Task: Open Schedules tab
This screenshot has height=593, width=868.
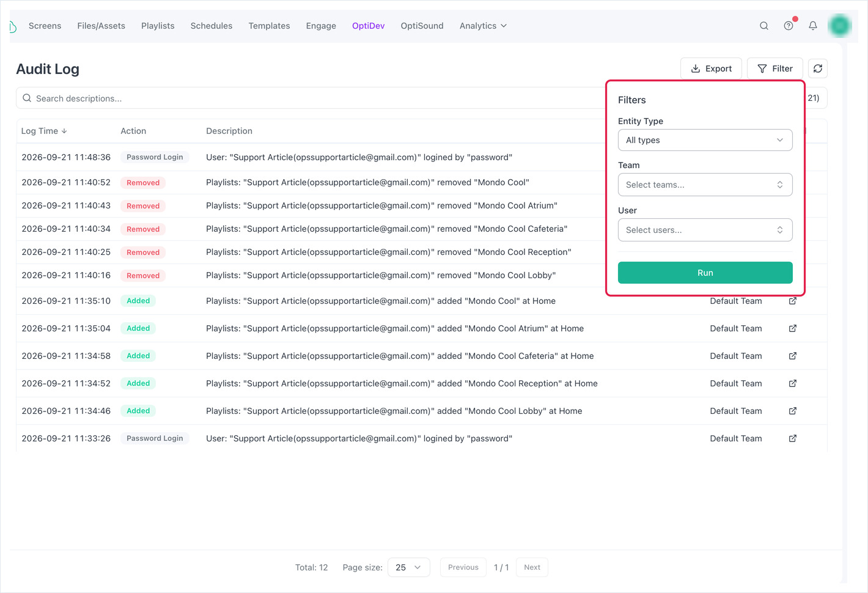Action: 211,26
